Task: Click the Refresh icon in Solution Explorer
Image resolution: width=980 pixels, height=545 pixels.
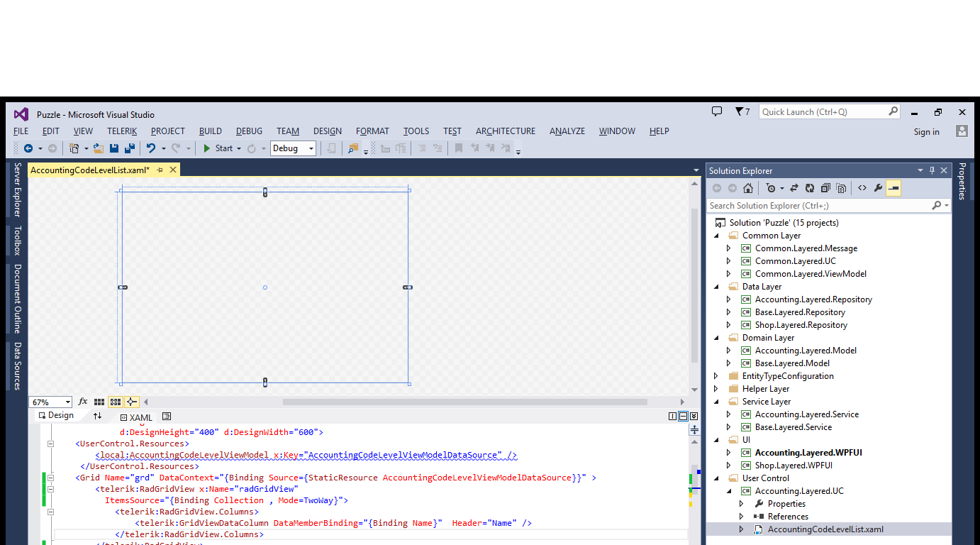Action: [x=809, y=188]
